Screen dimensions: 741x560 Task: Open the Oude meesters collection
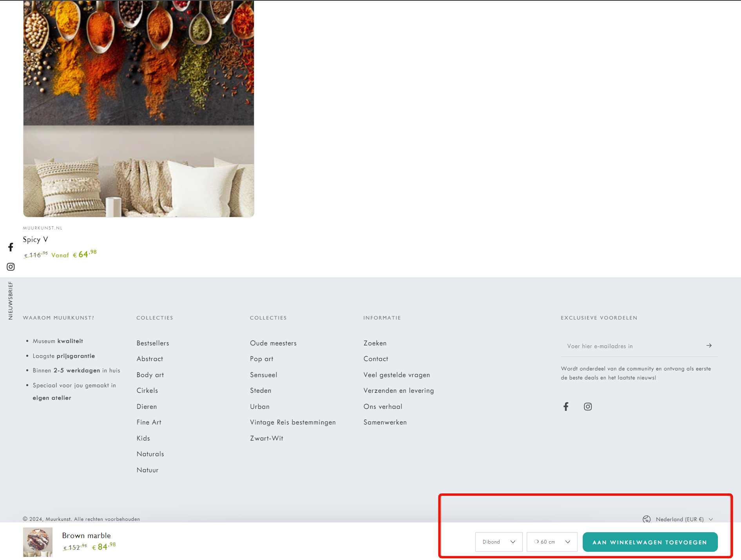click(273, 343)
